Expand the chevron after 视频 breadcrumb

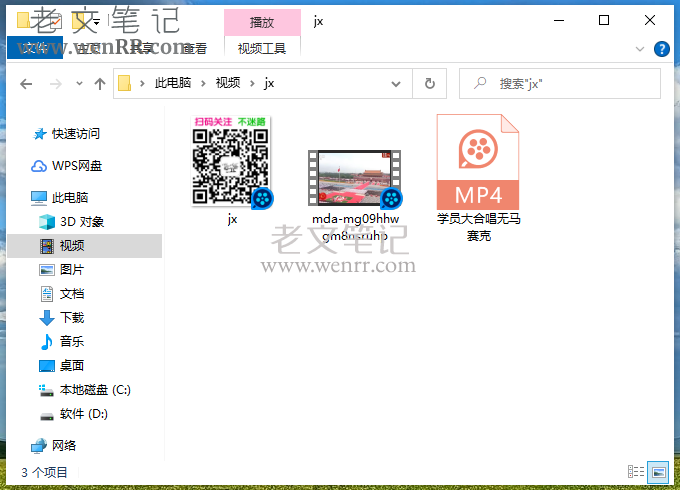[x=252, y=84]
